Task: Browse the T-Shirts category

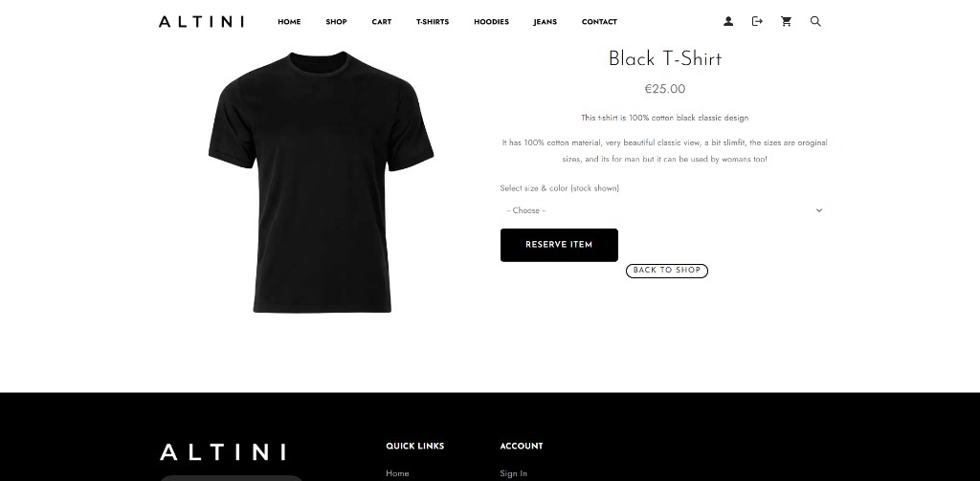Action: pyautogui.click(x=433, y=22)
